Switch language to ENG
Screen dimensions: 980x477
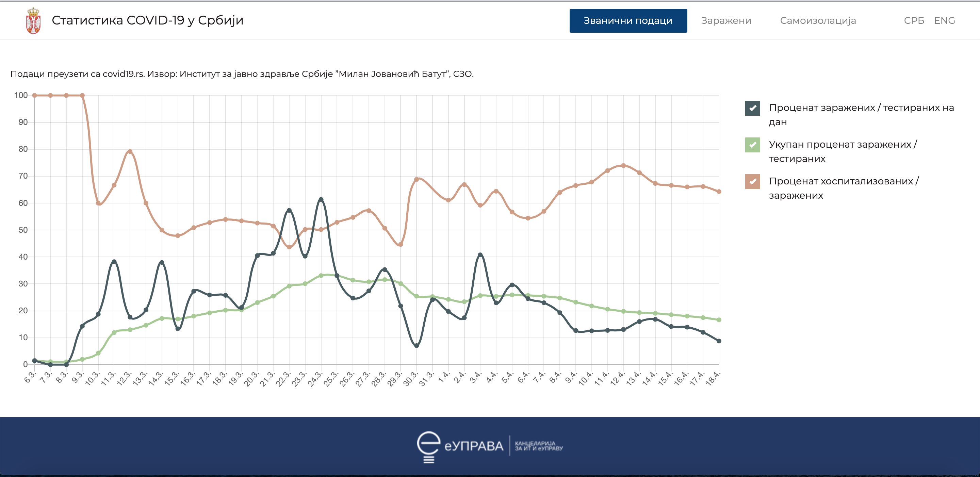[944, 20]
